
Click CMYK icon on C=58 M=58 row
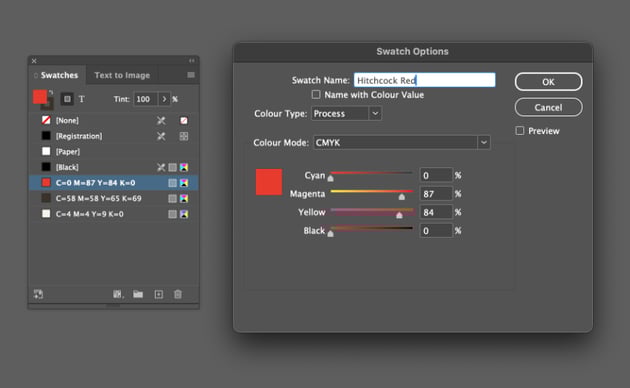[184, 198]
